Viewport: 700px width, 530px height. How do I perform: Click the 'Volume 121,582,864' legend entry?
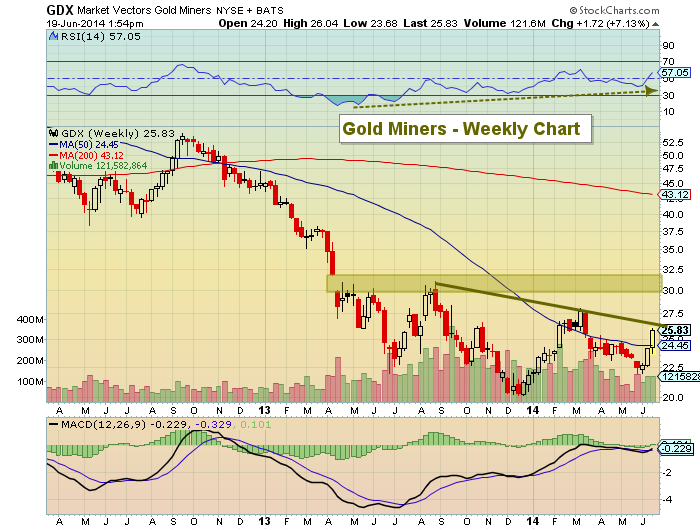point(103,165)
